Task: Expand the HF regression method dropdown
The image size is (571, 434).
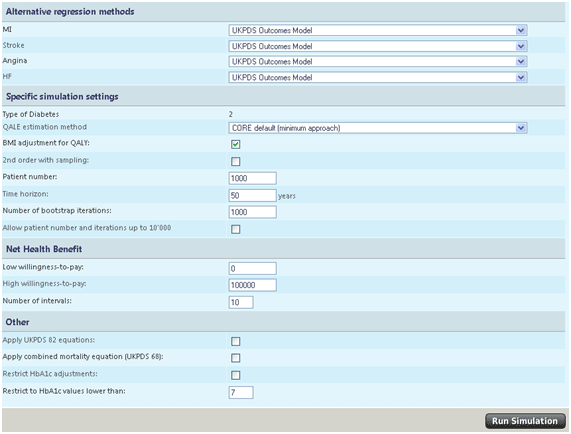Action: pyautogui.click(x=378, y=77)
